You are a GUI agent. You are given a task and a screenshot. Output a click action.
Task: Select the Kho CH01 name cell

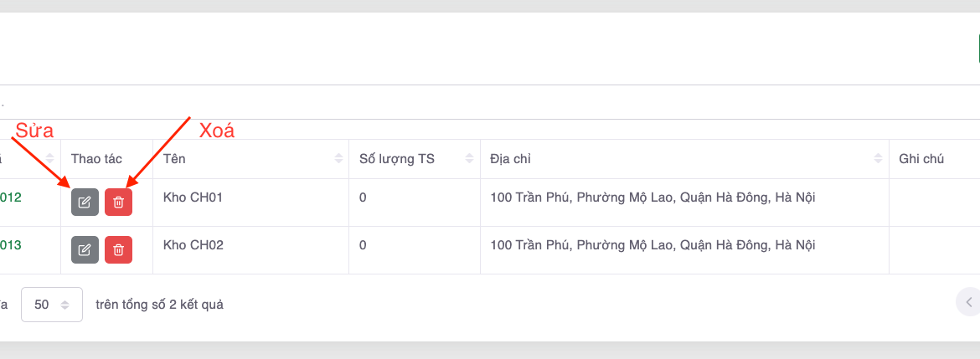193,198
